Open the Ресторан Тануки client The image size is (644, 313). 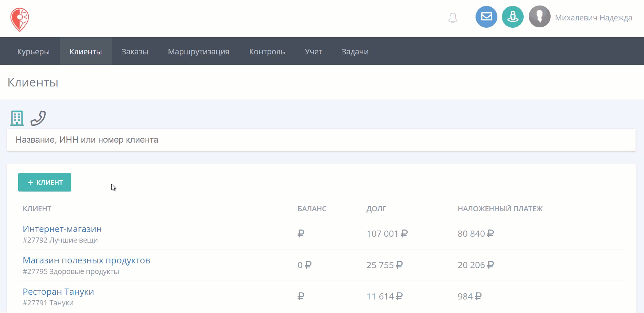(x=58, y=292)
